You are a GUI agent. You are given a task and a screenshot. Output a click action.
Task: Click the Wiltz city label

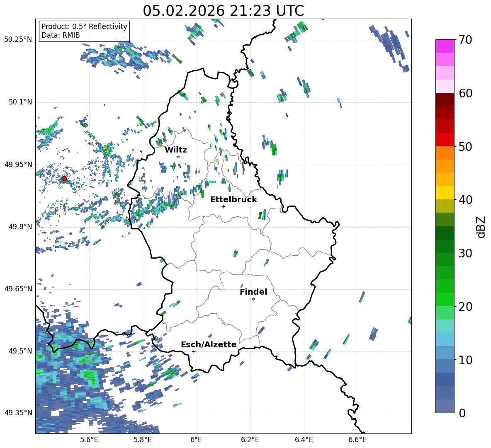tap(176, 150)
